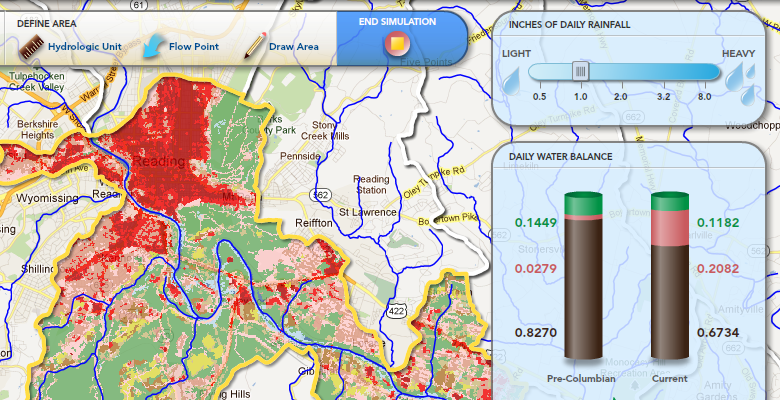This screenshot has height=400, width=780.
Task: Click the Reiffton map label
Action: 313,223
